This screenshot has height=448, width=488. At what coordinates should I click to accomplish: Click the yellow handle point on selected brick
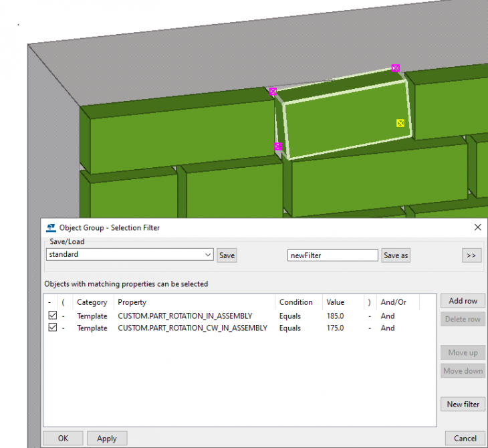point(400,123)
